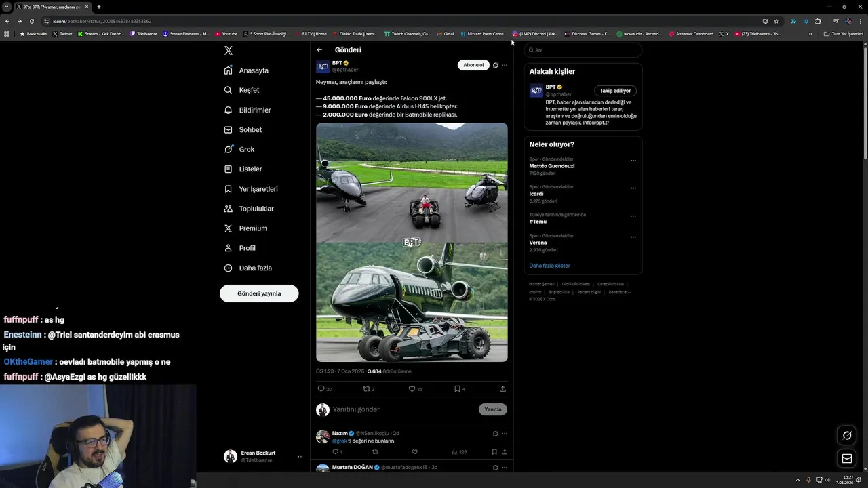Open the Twitter bookmark in the bookmarks bar
This screenshot has width=868, height=488.
pyautogui.click(x=62, y=34)
